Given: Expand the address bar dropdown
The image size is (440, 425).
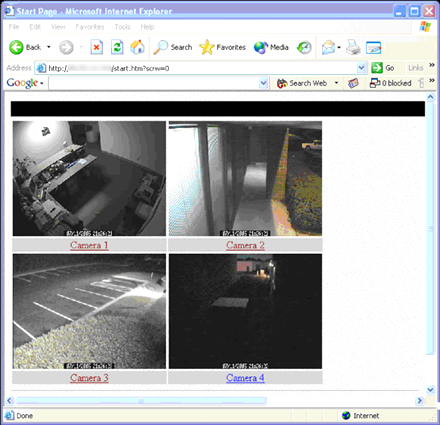Looking at the screenshot, I should 361,68.
